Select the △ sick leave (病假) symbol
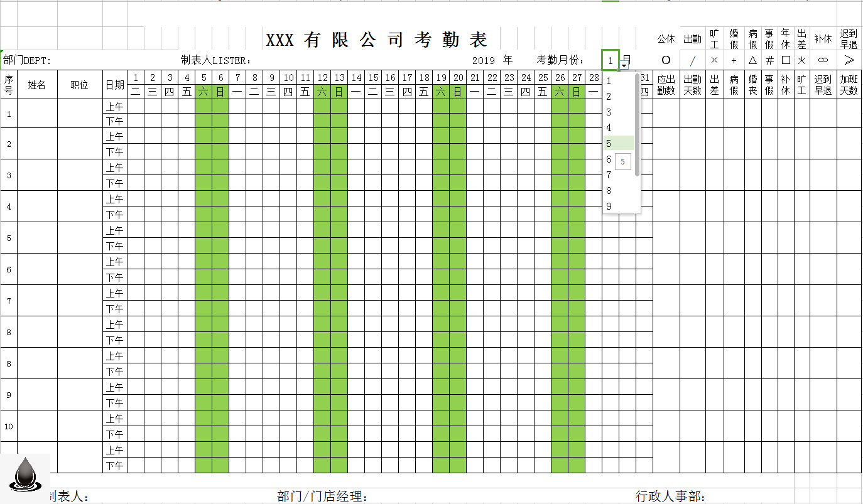The height and width of the screenshot is (504, 863). 752,60
